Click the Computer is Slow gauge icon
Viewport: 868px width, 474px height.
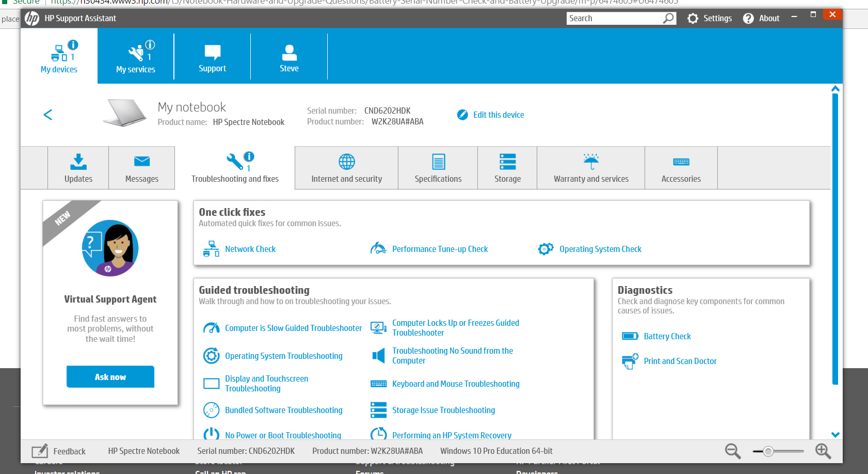[x=211, y=328]
